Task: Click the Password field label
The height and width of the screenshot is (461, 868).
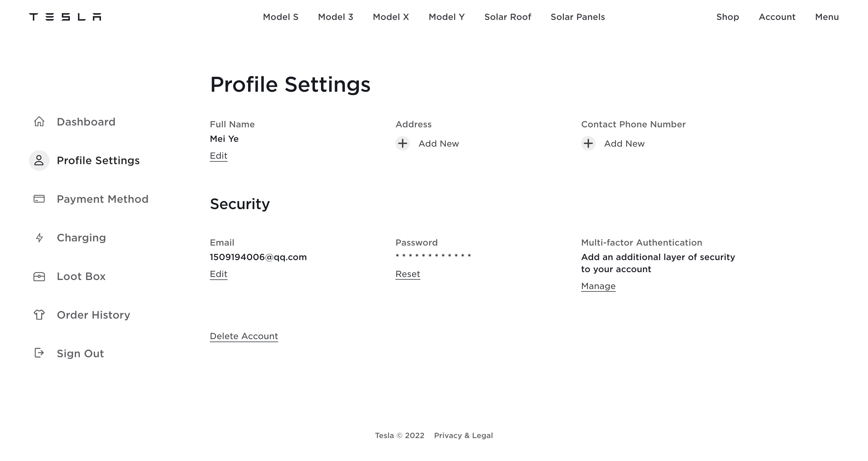Action: [x=417, y=243]
